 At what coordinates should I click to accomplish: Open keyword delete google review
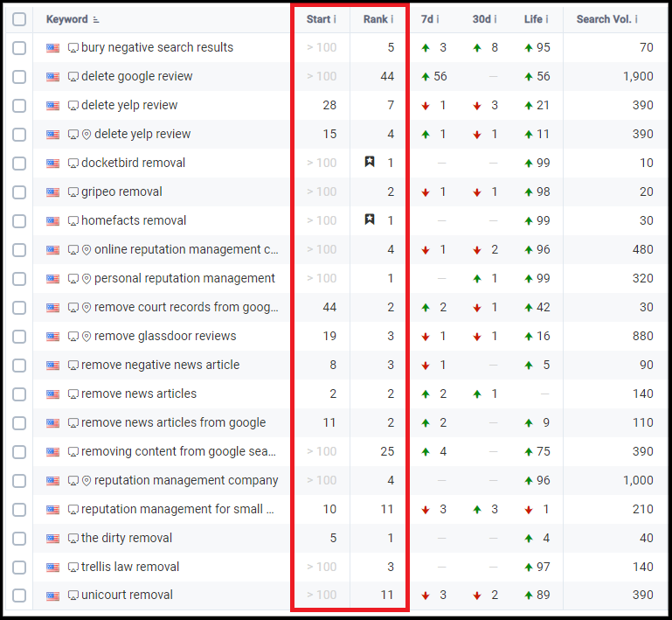[136, 76]
